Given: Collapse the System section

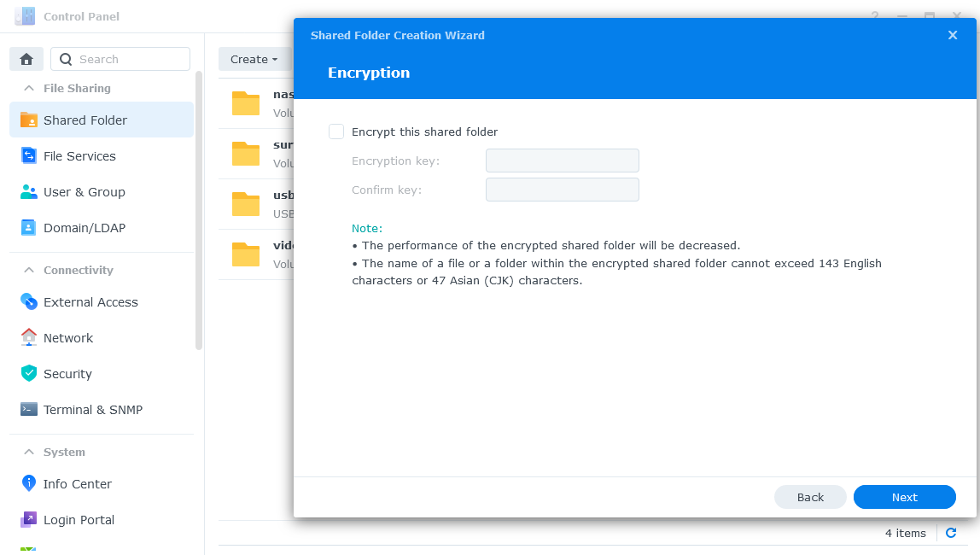Looking at the screenshot, I should coord(29,452).
